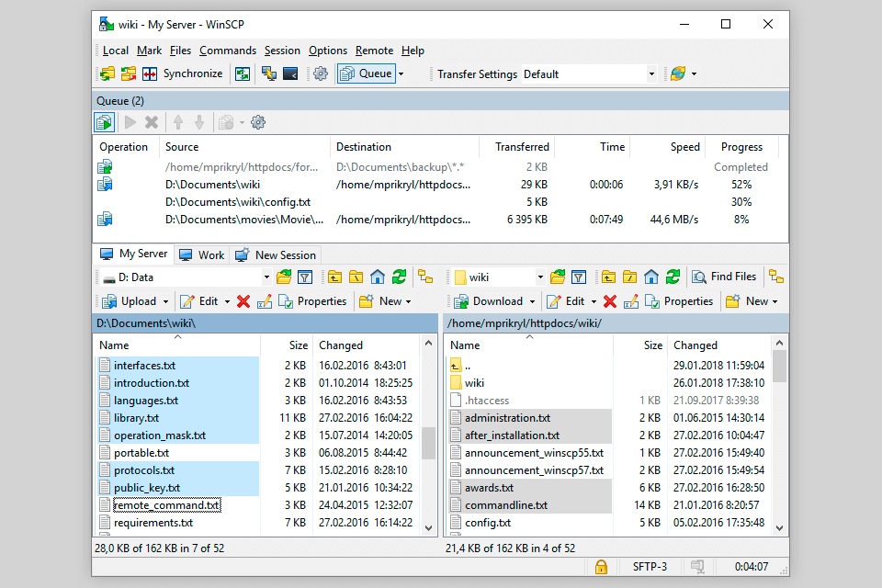The width and height of the screenshot is (882, 588).
Task: Toggle directory tree icon in remote panel
Action: click(x=777, y=277)
